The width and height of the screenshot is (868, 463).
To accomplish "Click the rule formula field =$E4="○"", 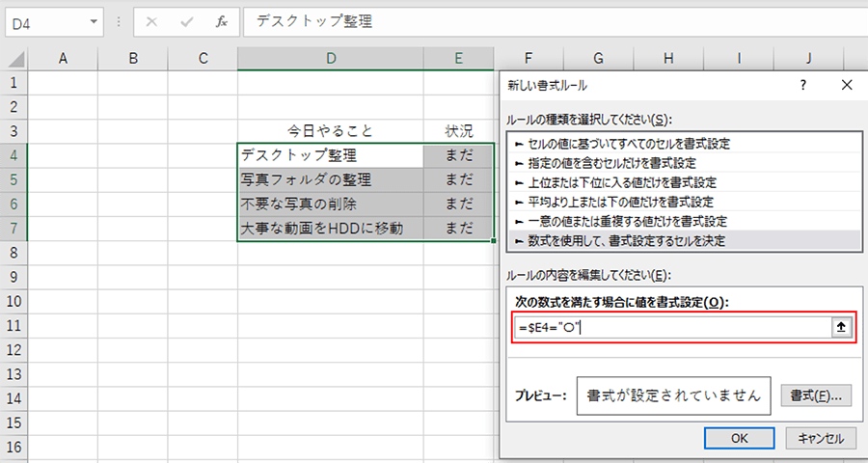I will coord(672,328).
